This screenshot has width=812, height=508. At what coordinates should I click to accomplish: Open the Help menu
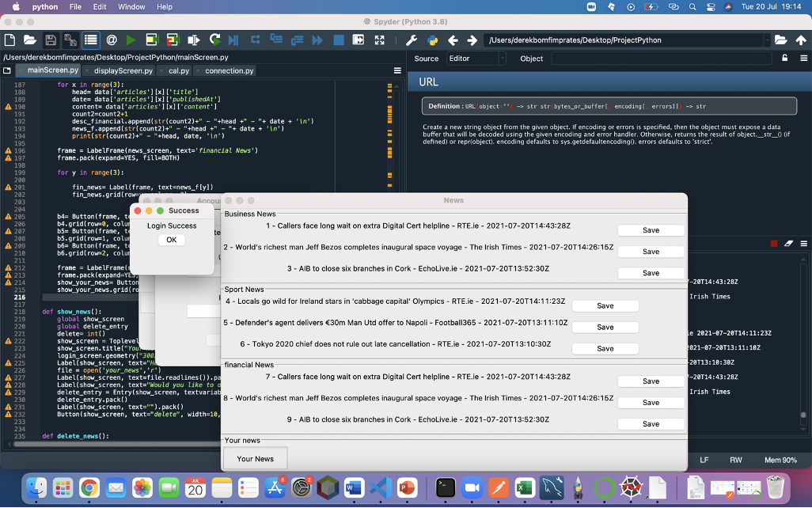(164, 7)
